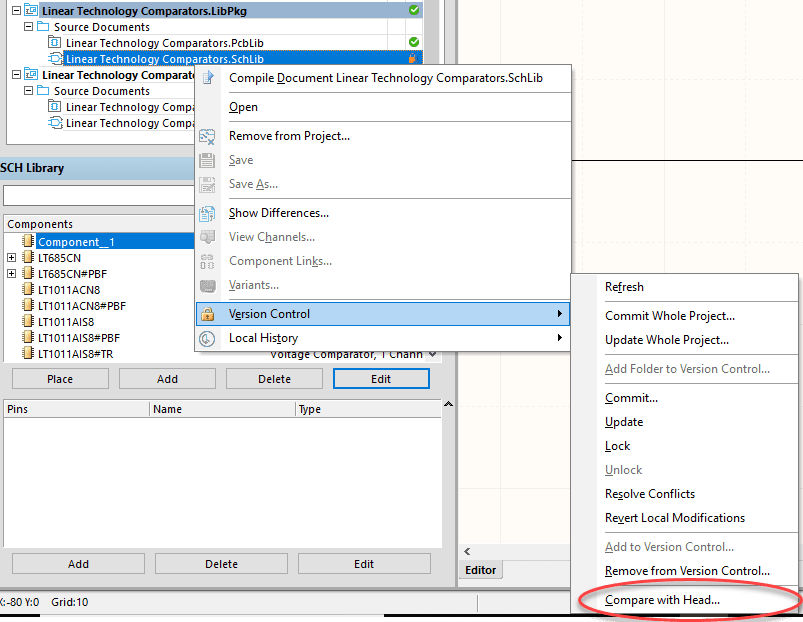
Task: Sort by the Name column header
Action: pyautogui.click(x=222, y=409)
